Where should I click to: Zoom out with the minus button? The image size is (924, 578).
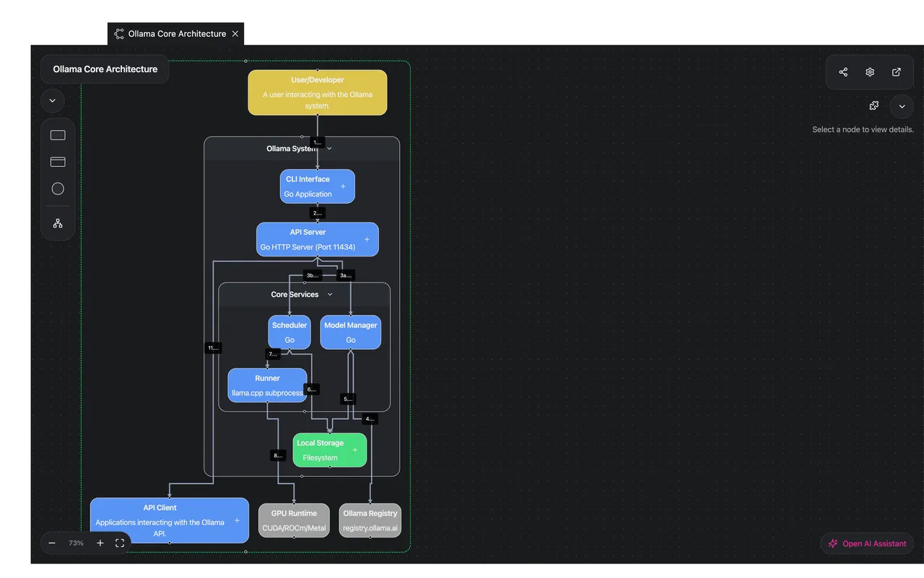(x=52, y=543)
